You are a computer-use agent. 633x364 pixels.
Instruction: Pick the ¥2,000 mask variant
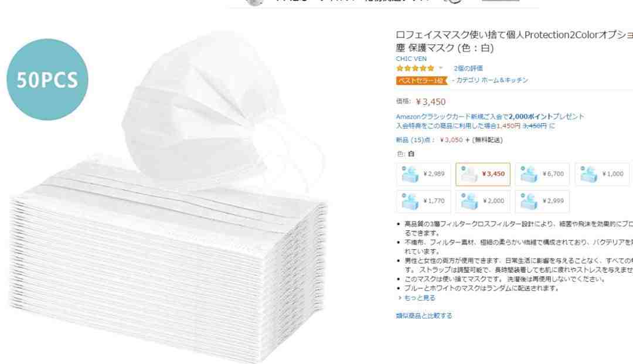coord(483,202)
